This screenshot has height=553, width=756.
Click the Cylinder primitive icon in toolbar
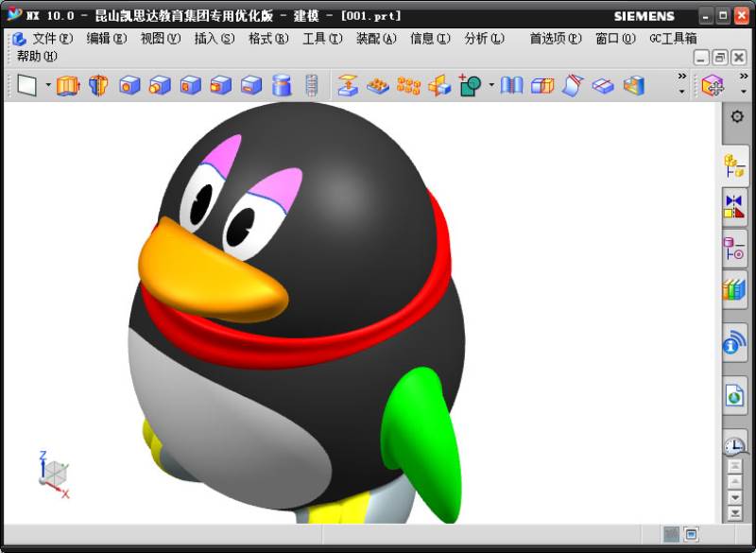tap(281, 86)
